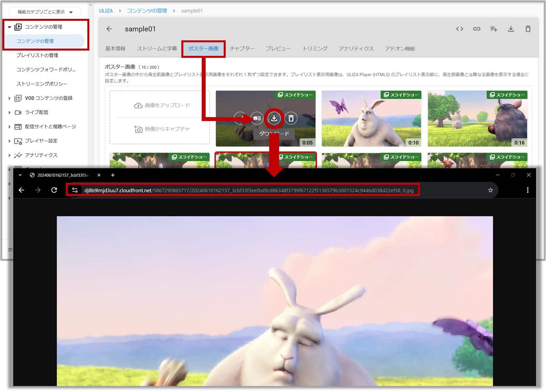Expand the プレイヤー設定 section
The width and height of the screenshot is (546, 392).
[9, 141]
